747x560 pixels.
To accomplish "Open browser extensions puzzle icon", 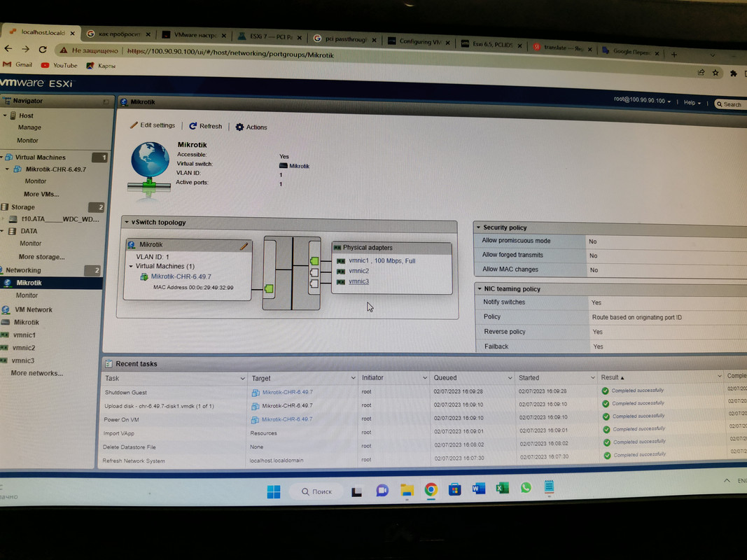I will (733, 73).
